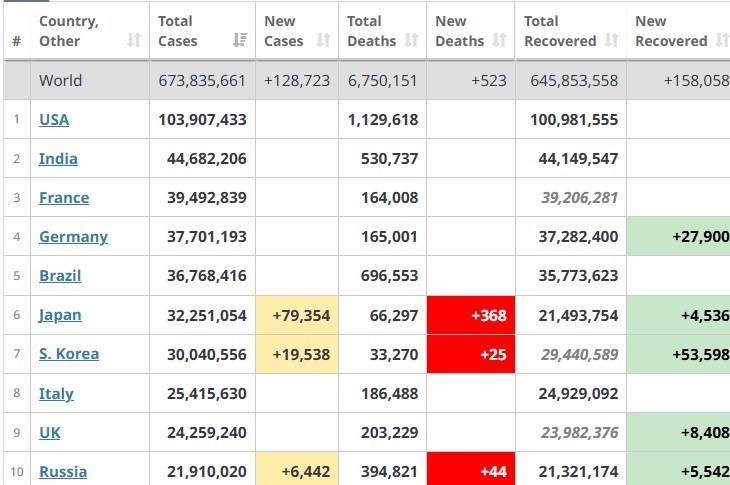730x485 pixels.
Task: Open the Russia country link
Action: tap(63, 471)
